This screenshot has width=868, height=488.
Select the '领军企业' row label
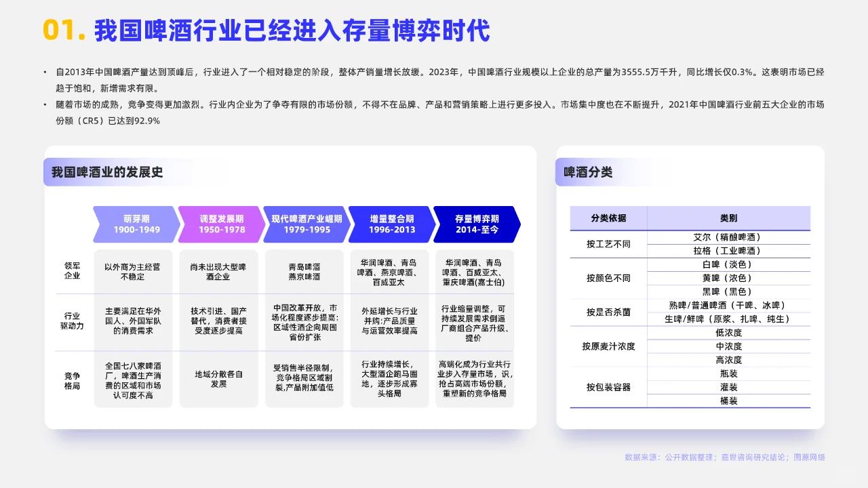point(72,271)
